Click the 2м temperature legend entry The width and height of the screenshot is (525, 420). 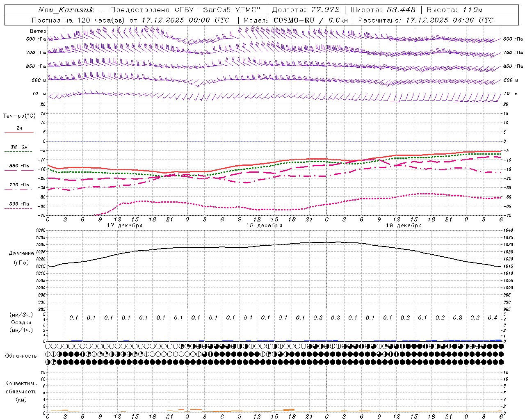tap(19, 128)
